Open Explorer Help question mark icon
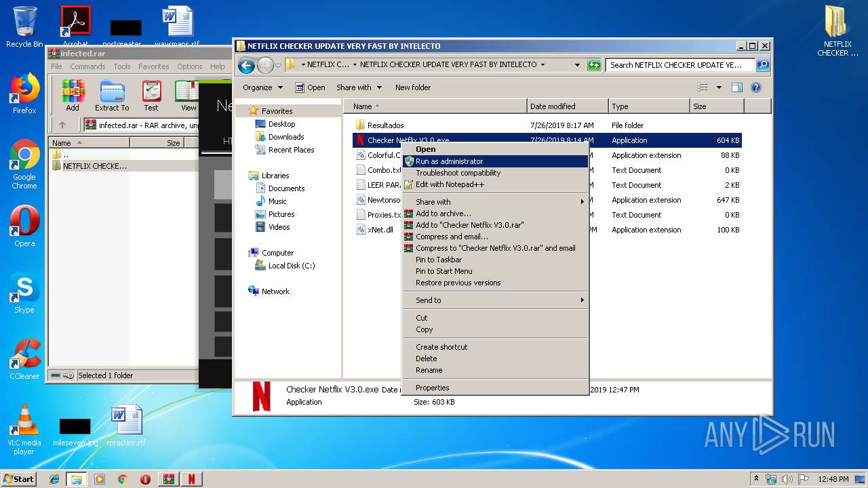Image resolution: width=868 pixels, height=488 pixels. (756, 87)
